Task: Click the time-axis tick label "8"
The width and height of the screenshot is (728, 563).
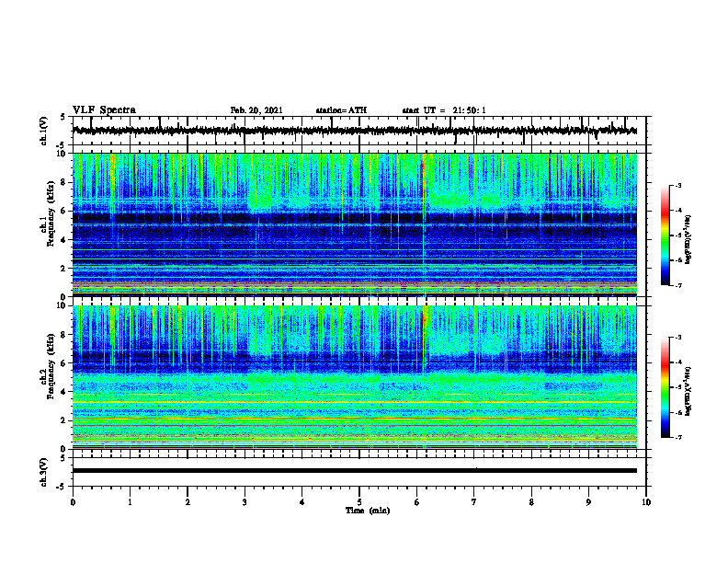Action: coord(531,502)
